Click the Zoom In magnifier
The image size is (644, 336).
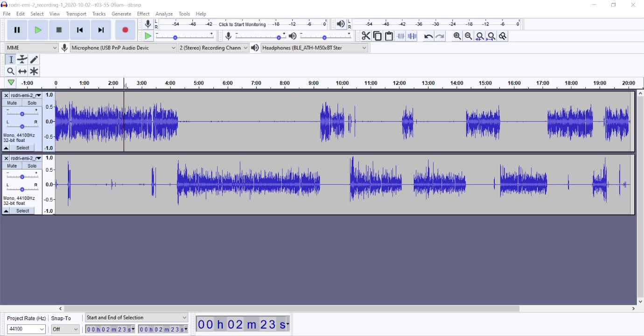click(457, 36)
